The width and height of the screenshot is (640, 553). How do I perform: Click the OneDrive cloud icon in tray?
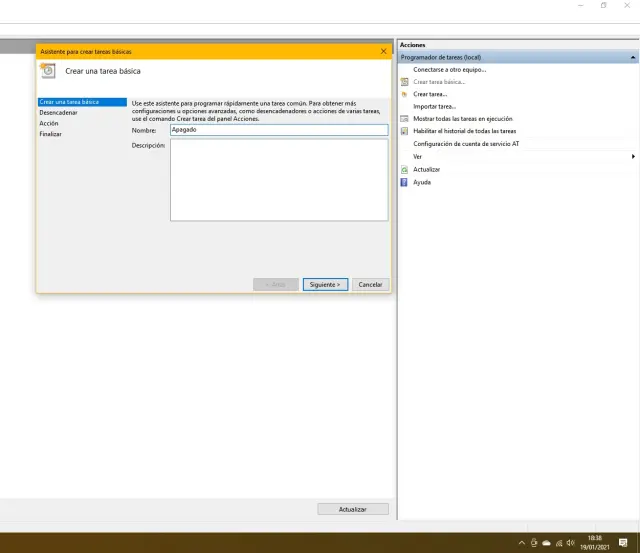(547, 543)
